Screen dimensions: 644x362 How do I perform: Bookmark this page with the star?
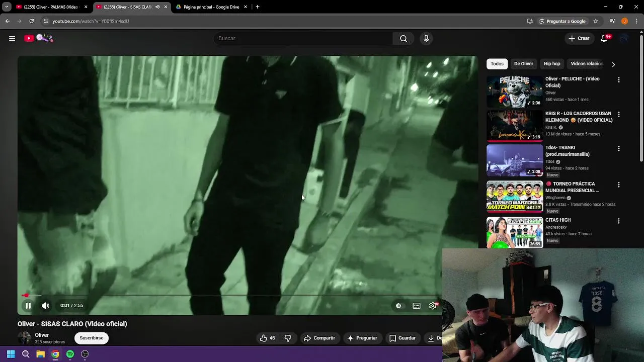coord(596,21)
